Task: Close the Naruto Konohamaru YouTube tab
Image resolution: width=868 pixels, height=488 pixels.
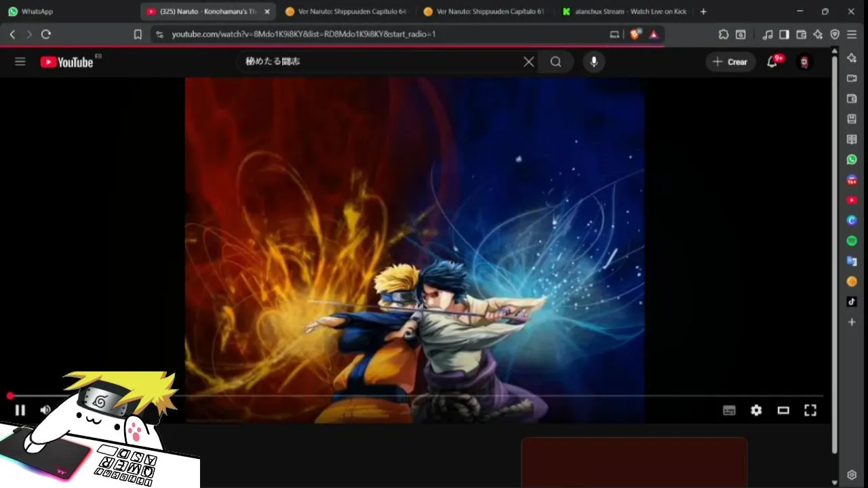Action: (x=267, y=12)
